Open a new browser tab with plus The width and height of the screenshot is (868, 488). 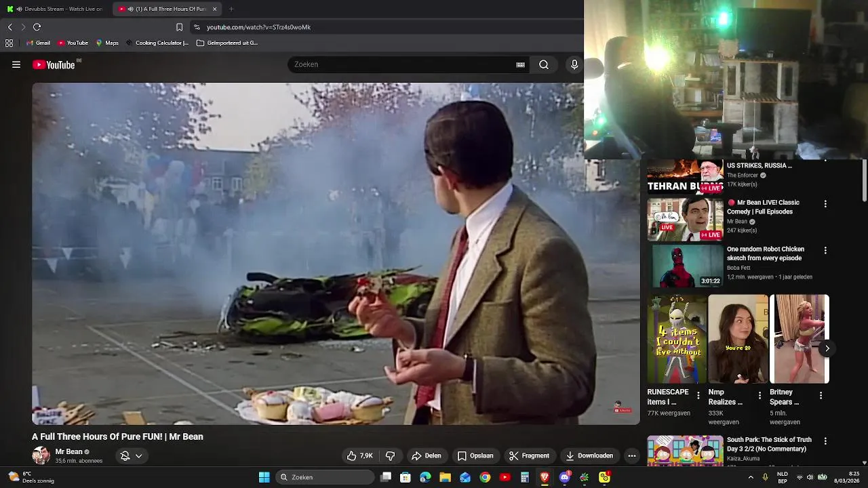(x=231, y=9)
